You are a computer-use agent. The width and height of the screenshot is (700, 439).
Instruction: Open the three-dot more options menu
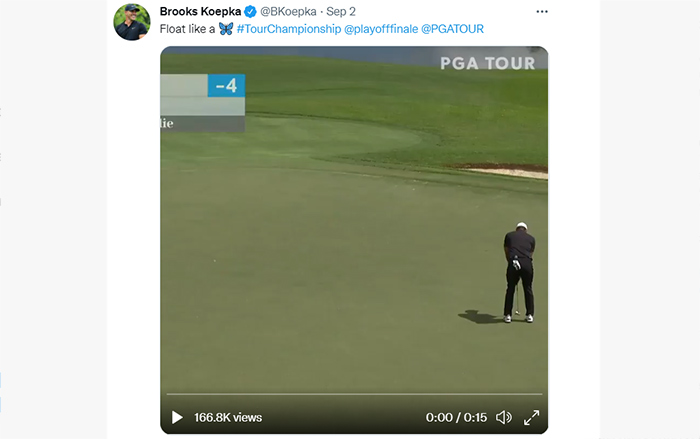542,12
